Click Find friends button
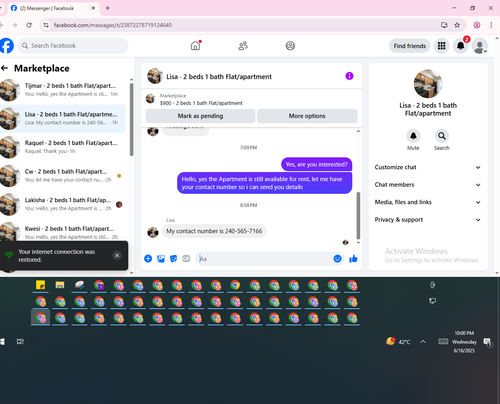Image resolution: width=500 pixels, height=404 pixels. pos(410,46)
